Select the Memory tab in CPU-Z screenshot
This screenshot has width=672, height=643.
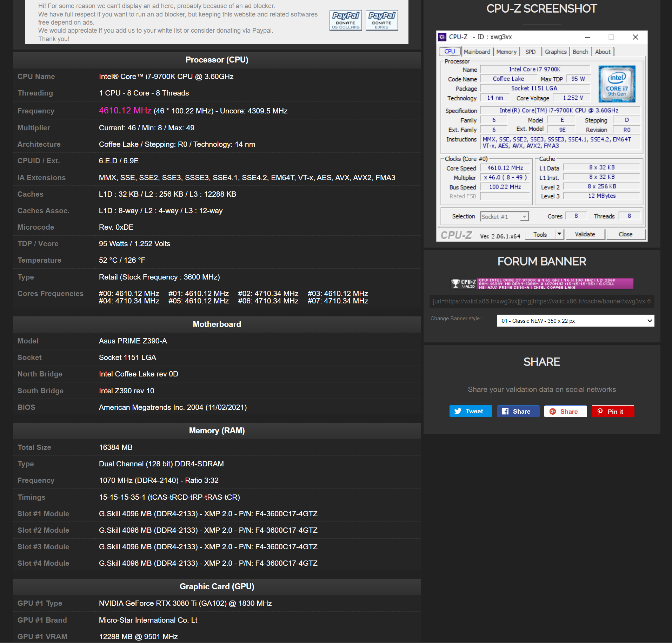click(x=506, y=52)
